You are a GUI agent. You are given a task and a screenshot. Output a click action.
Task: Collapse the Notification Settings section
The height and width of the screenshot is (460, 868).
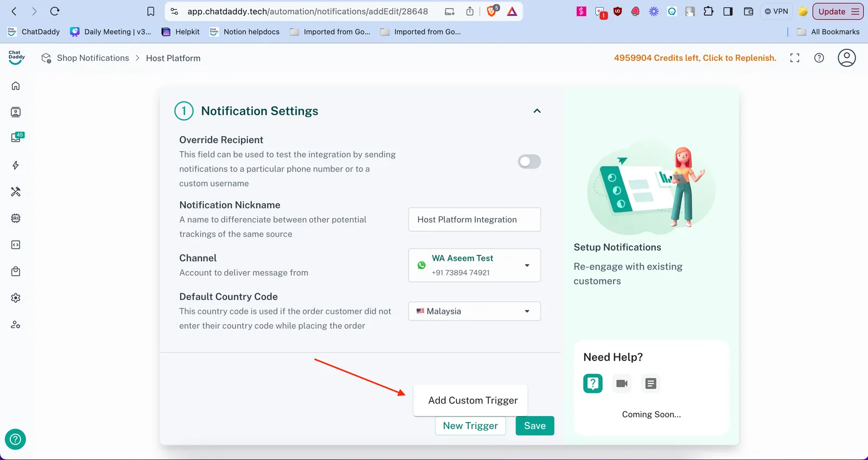537,111
